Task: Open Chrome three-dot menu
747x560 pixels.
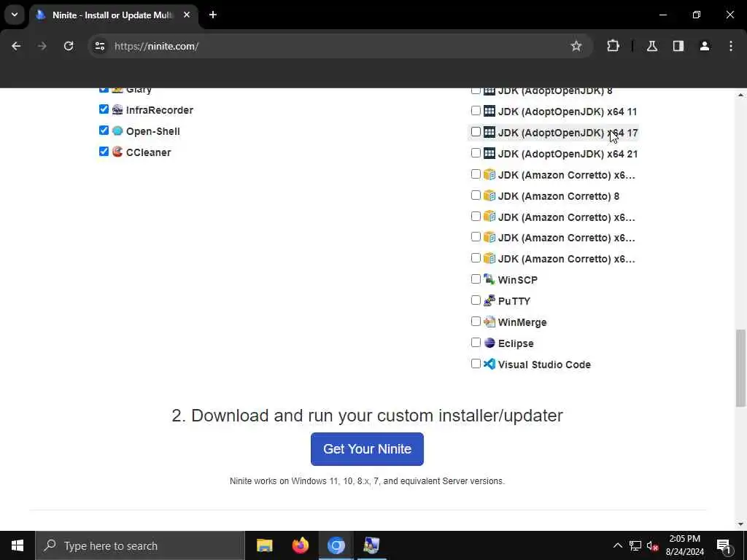Action: pos(730,46)
